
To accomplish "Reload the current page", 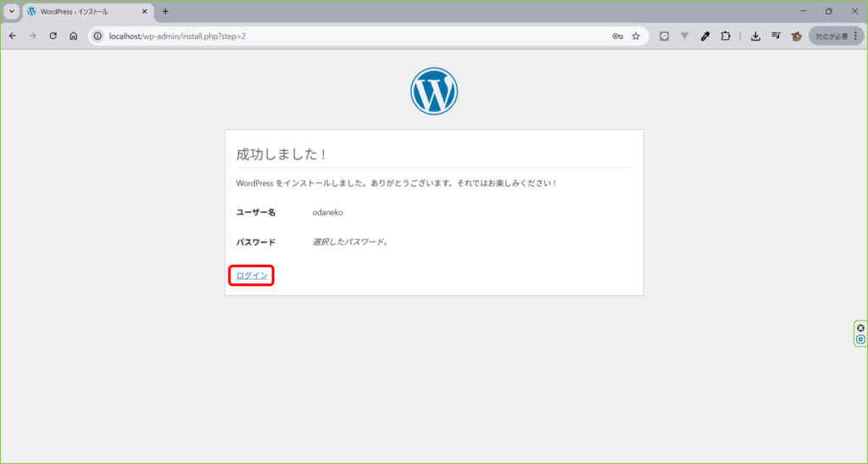I will pyautogui.click(x=53, y=36).
